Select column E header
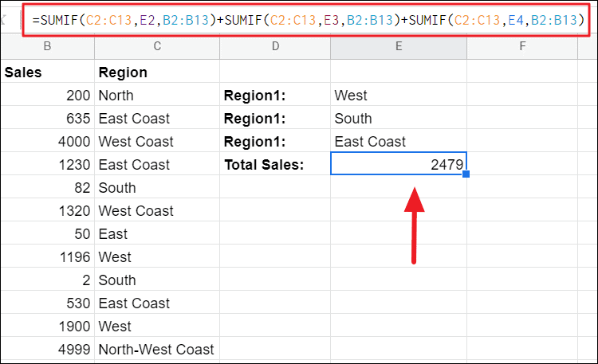598x364 pixels. click(399, 46)
